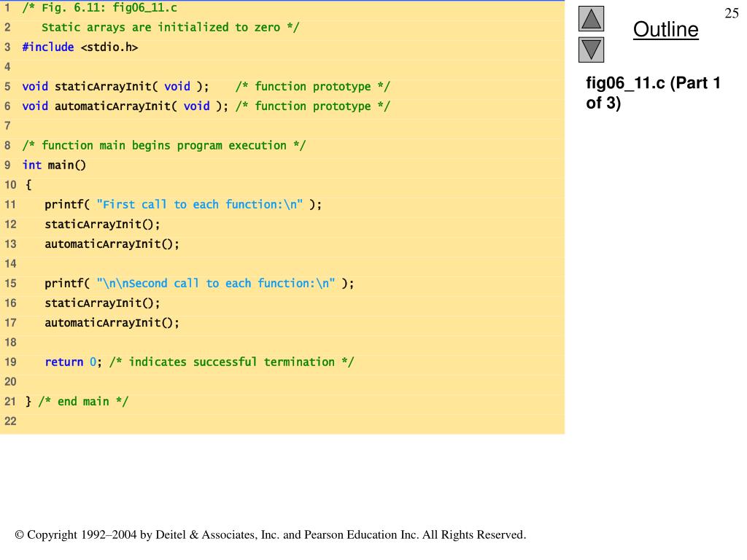Click the opening brace on line 10
The width and height of the screenshot is (747, 560).
(x=28, y=184)
